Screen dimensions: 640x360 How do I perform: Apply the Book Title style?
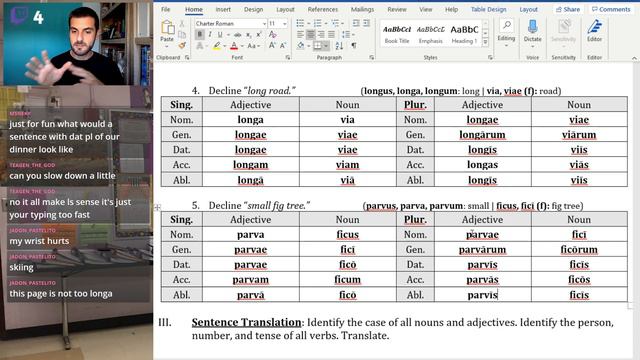coord(397,33)
